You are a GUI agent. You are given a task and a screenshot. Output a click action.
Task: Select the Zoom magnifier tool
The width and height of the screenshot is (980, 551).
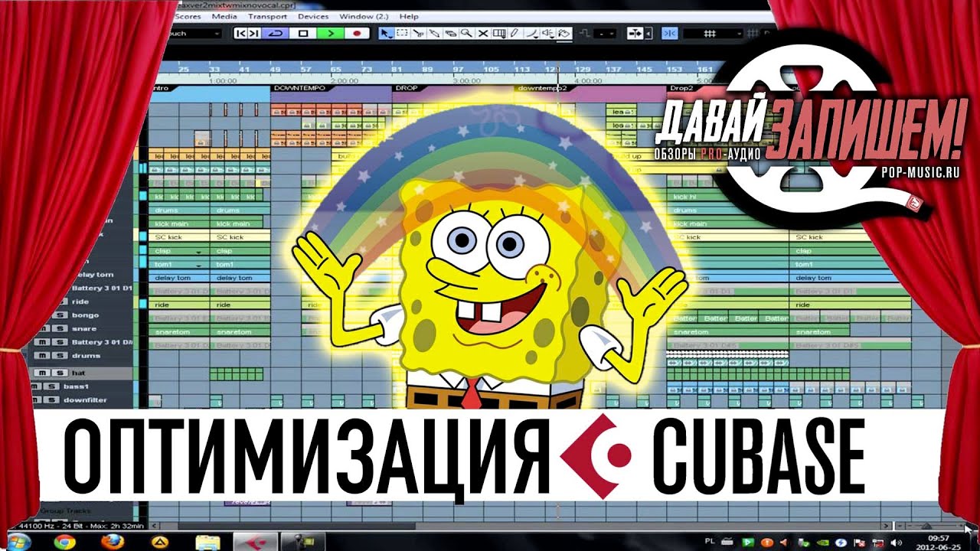point(466,33)
